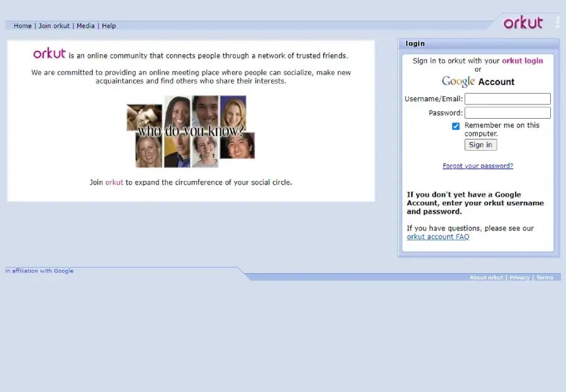Click the 'orkut login' pink text
Image resolution: width=566 pixels, height=392 pixels.
(x=523, y=61)
